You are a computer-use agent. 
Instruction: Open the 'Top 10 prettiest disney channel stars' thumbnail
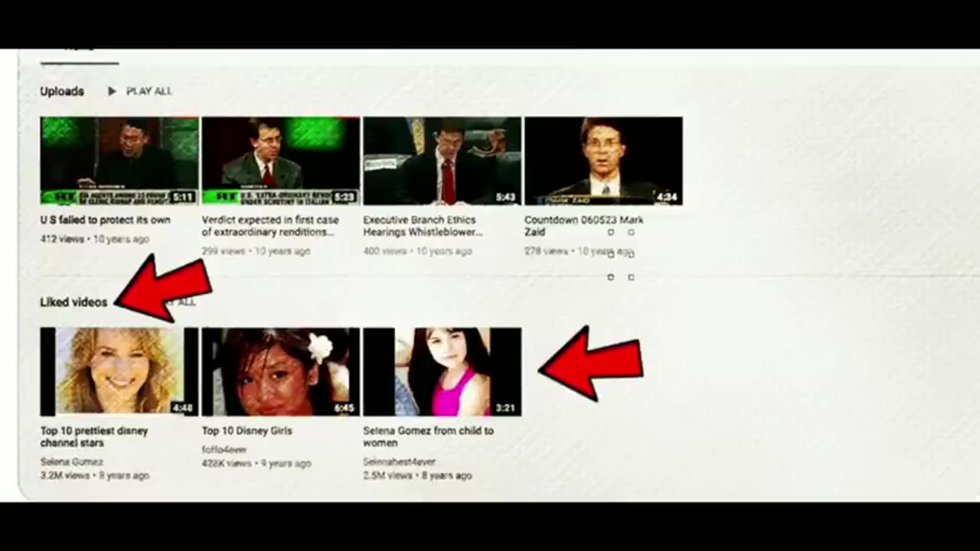(119, 372)
